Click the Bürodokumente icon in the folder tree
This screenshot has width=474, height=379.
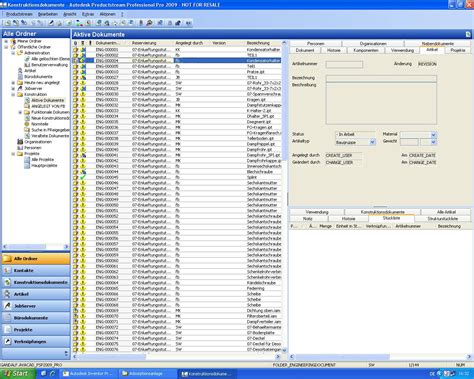20,77
